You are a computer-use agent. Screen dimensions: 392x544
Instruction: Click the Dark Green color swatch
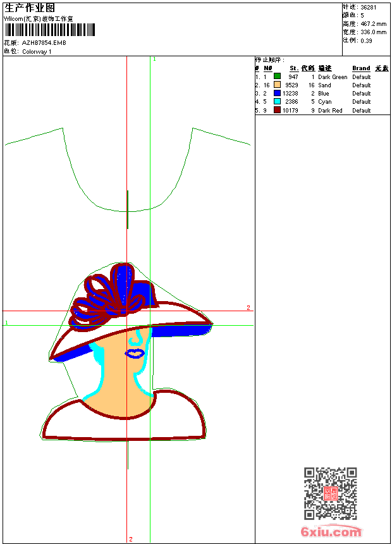tap(277, 77)
